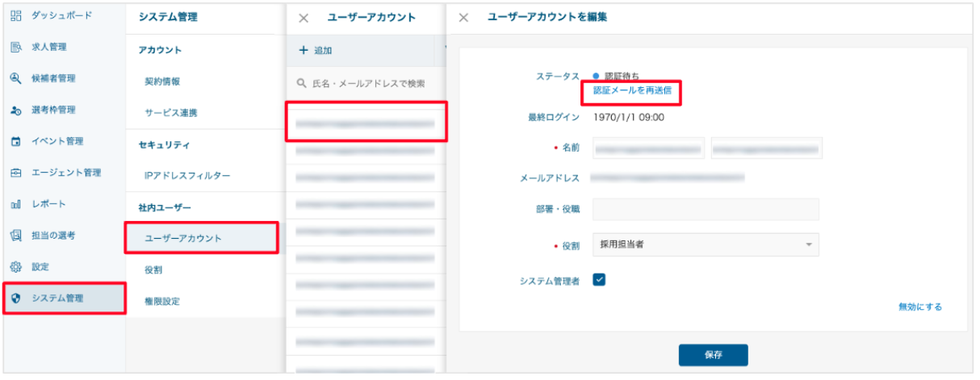Viewport: 980px width, 380px height.
Task: Click the agent management icon
Action: [15, 173]
